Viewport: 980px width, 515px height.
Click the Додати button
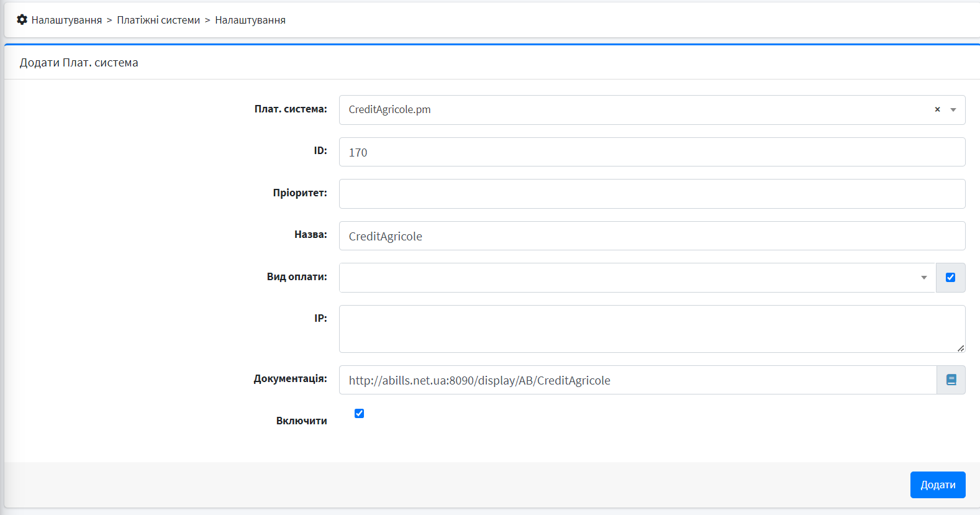pos(938,485)
